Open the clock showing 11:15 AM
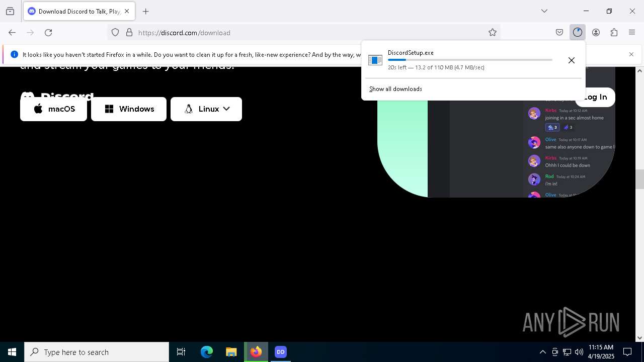Viewport: 644px width, 362px height. (x=601, y=352)
